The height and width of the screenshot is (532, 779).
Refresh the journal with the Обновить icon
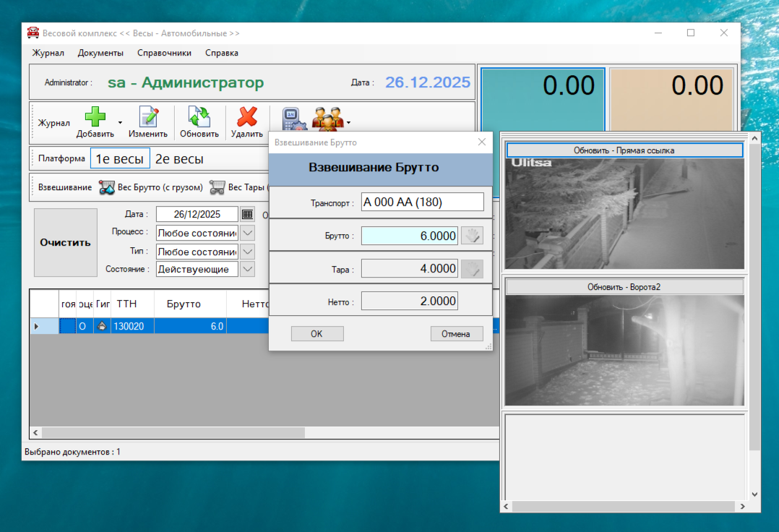(x=199, y=117)
